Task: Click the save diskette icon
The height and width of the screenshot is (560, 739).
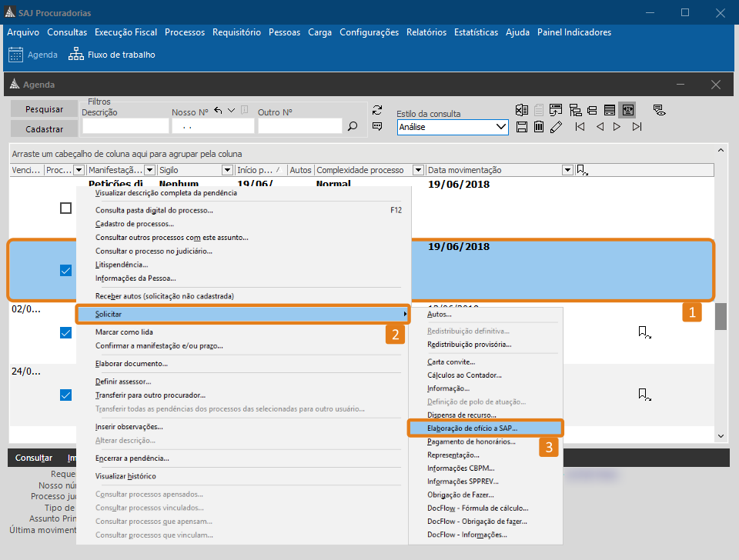Action: click(522, 127)
